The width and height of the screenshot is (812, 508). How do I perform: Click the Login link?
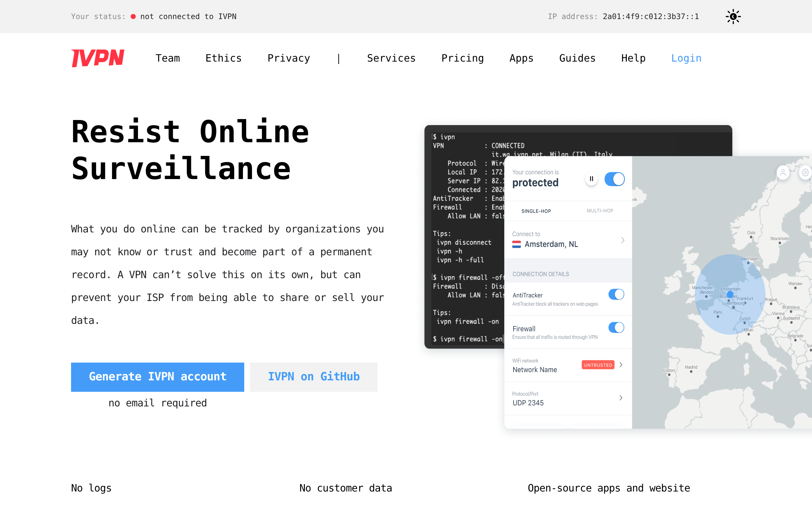[x=686, y=58]
